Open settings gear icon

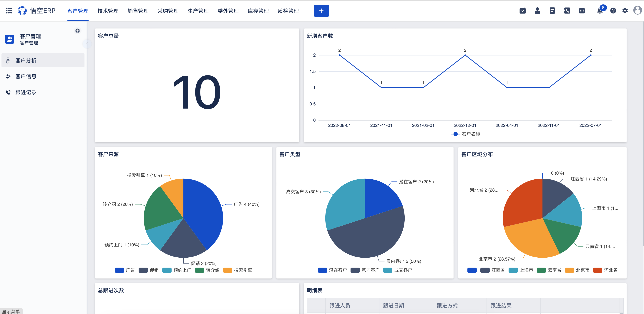[625, 11]
